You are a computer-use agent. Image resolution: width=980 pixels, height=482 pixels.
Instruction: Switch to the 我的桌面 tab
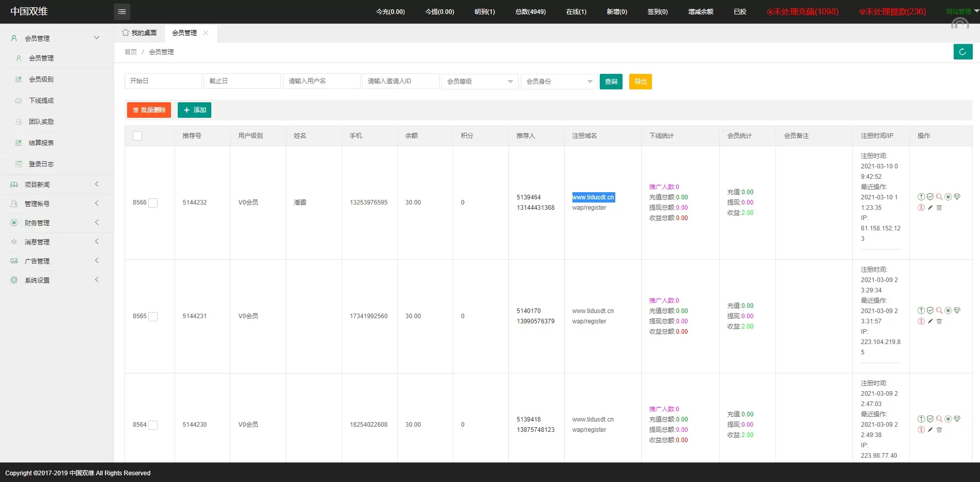[139, 33]
